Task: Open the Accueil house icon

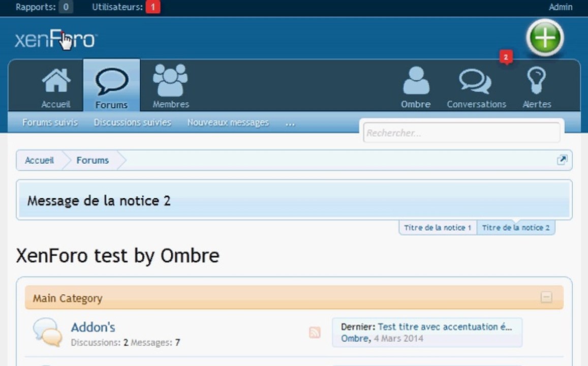Action: click(56, 80)
